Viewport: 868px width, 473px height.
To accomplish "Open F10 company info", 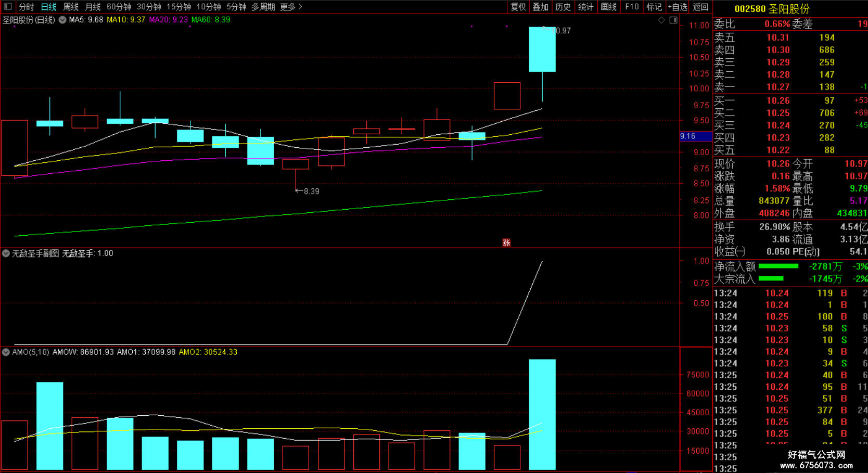I will [x=632, y=7].
